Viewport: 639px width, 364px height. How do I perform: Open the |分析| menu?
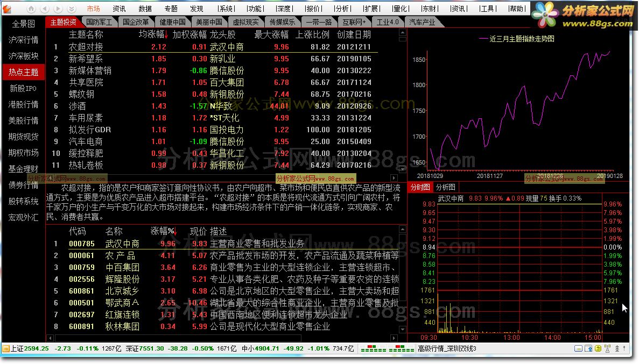tap(342, 9)
